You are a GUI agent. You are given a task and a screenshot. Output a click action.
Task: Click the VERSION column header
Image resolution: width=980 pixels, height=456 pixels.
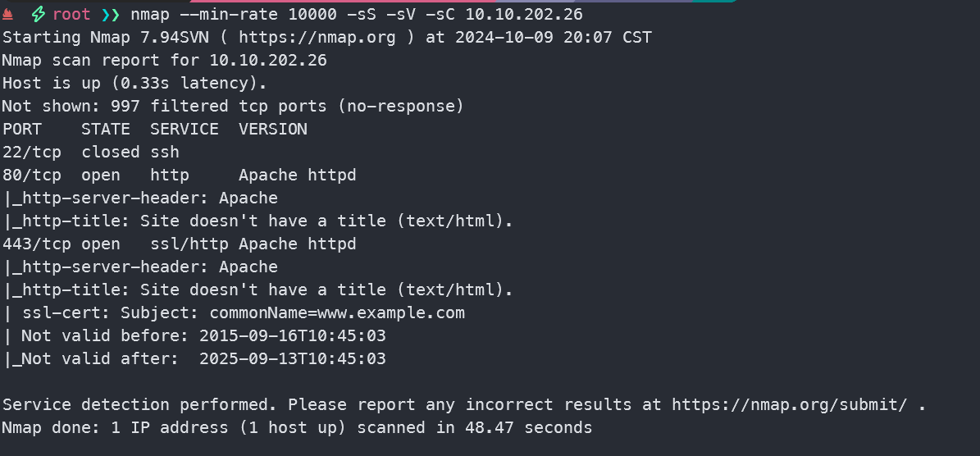tap(273, 129)
